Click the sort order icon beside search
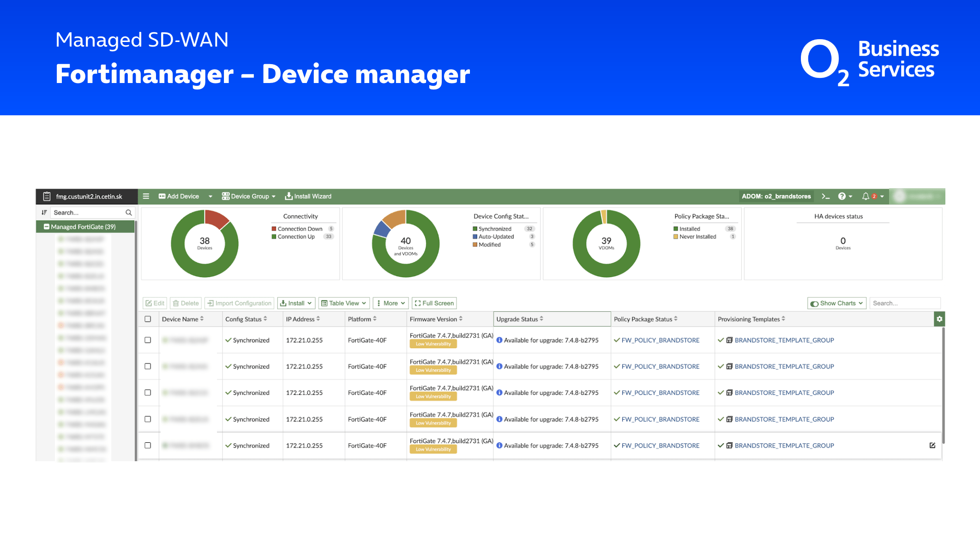The height and width of the screenshot is (535, 980). [x=44, y=213]
